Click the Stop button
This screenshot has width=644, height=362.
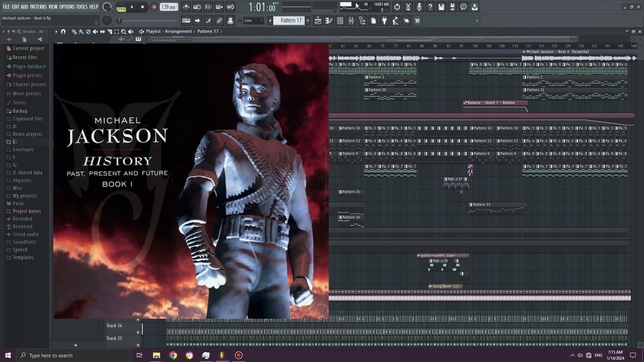[142, 7]
